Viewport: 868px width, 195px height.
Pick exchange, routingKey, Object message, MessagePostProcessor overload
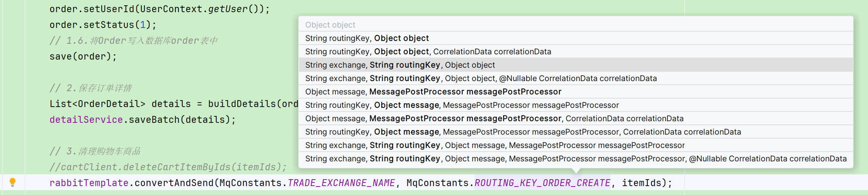576,145
